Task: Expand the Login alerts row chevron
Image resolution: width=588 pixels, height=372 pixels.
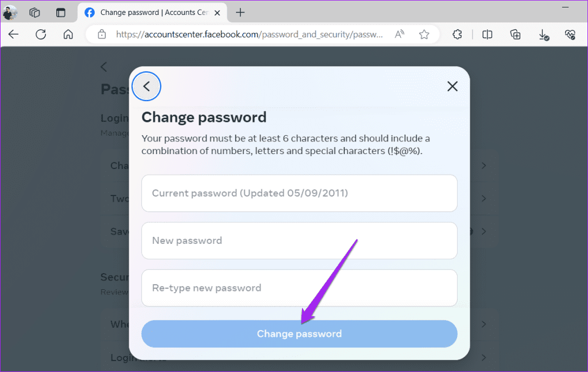Action: coord(484,358)
